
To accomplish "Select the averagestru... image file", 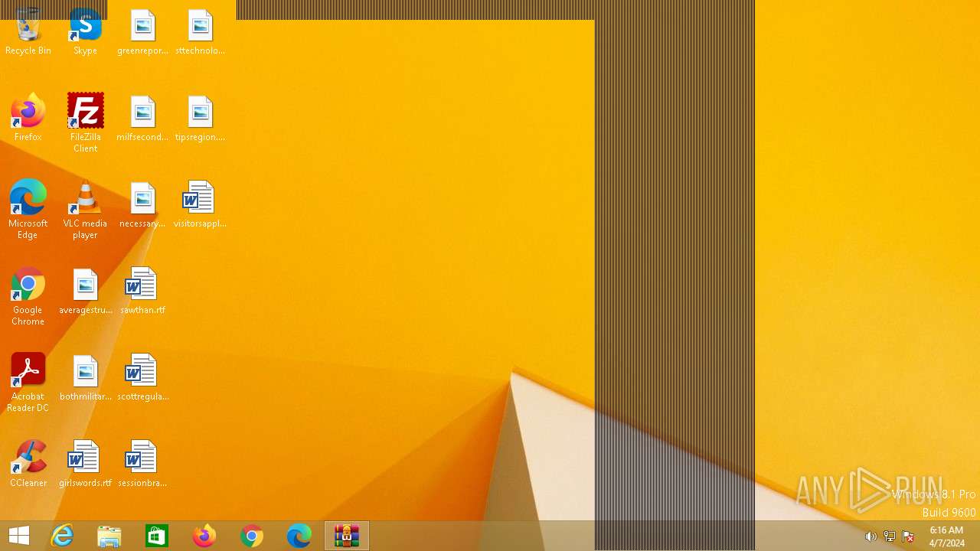I will click(85, 290).
